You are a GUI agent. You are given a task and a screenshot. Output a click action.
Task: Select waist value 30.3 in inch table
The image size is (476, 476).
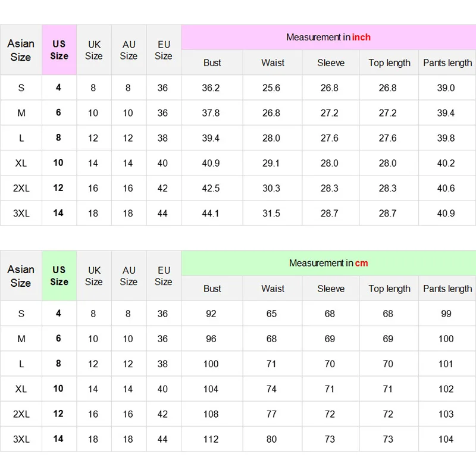point(271,188)
